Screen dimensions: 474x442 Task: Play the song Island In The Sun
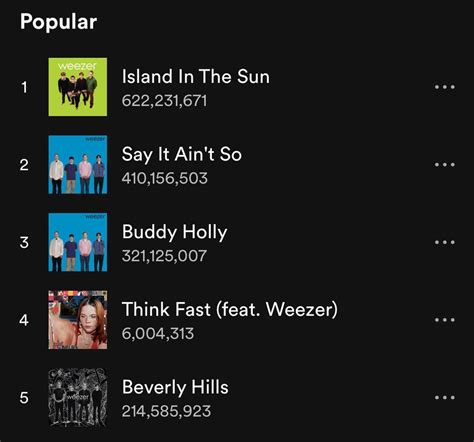pos(196,76)
